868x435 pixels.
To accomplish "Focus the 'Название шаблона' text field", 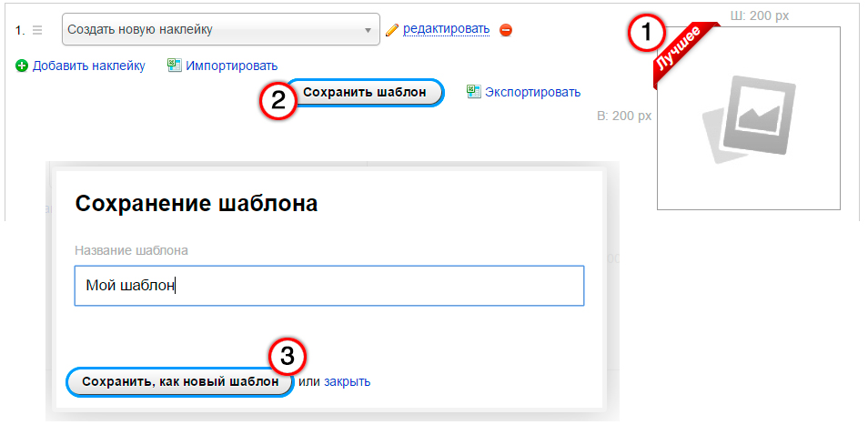I will tap(329, 286).
